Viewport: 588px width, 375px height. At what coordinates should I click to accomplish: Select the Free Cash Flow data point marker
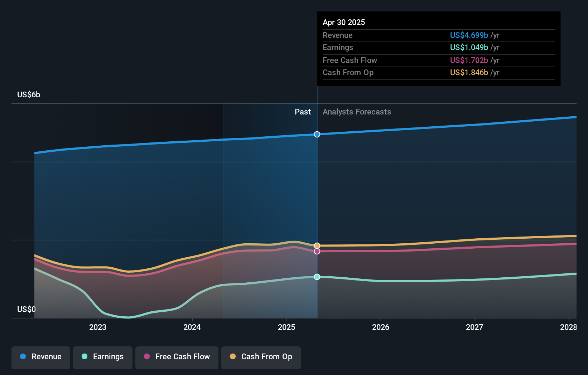317,251
